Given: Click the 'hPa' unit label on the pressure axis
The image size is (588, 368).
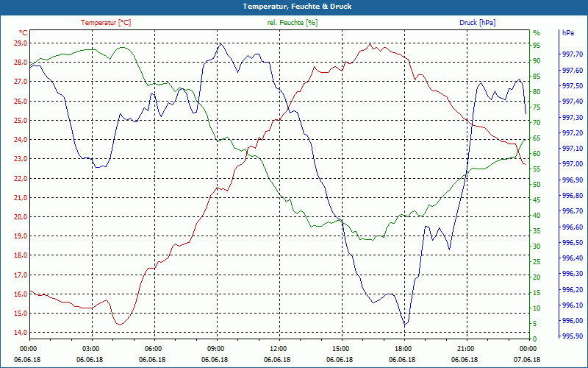Looking at the screenshot, I should [568, 33].
